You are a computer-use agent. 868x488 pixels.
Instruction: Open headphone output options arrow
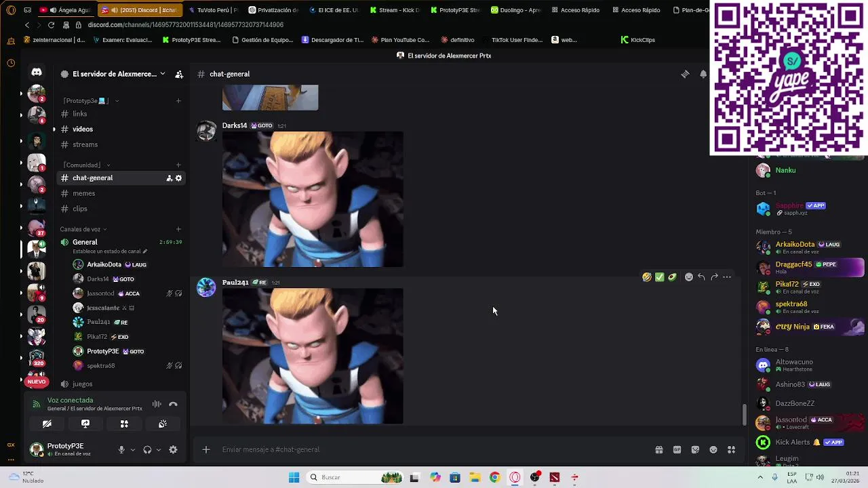click(x=158, y=449)
